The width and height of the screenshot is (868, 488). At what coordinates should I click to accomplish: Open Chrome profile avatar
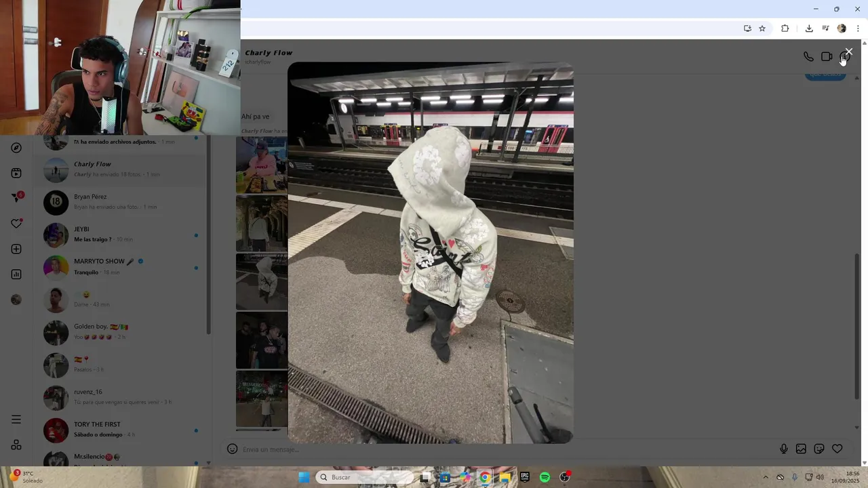842,28
